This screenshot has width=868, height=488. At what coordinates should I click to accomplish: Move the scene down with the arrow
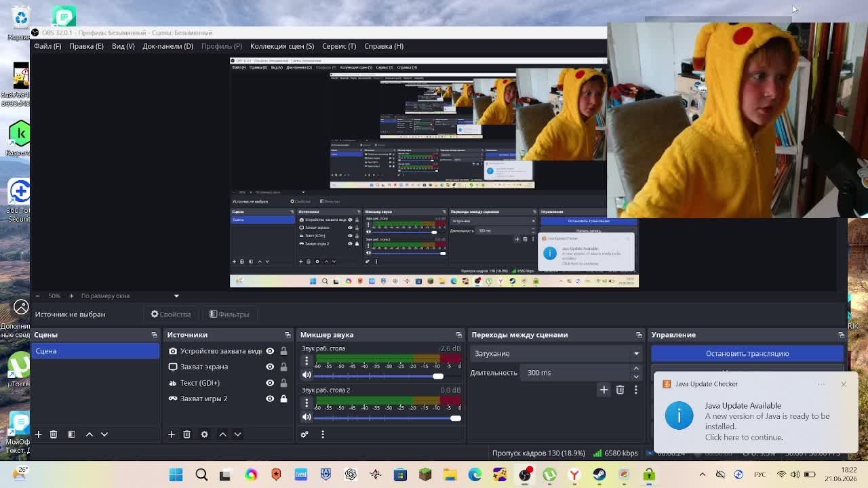click(x=104, y=434)
